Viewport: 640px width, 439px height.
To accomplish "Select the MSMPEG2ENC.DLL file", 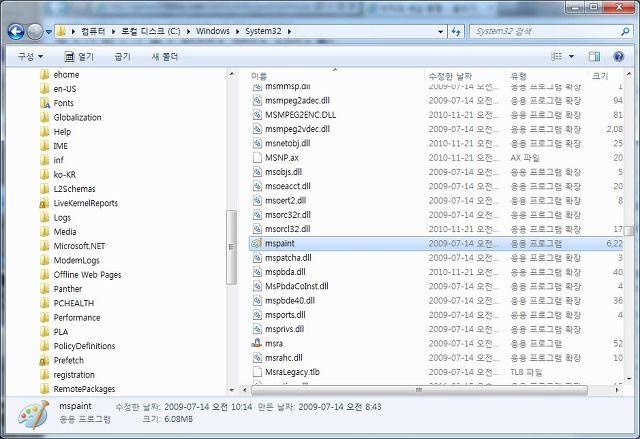I will click(x=300, y=115).
